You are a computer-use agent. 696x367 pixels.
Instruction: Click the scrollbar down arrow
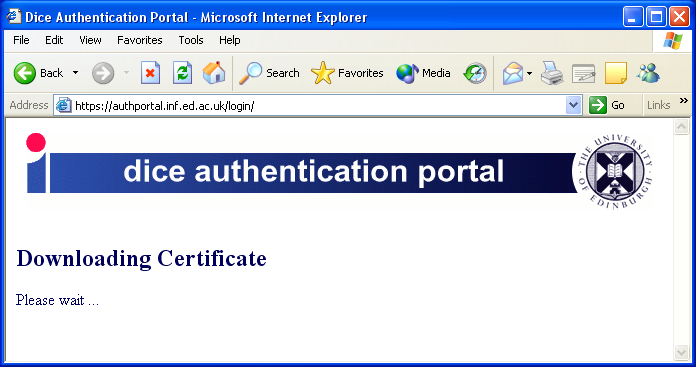point(681,352)
